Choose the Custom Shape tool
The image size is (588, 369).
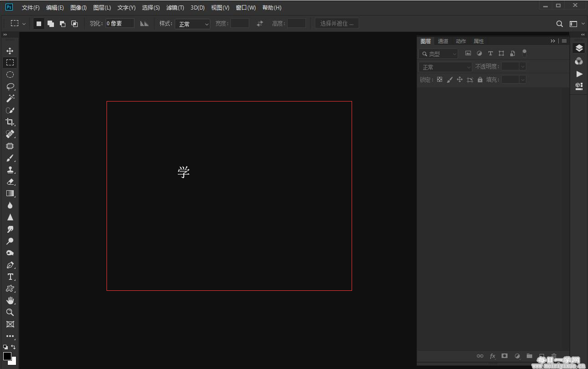click(x=10, y=289)
